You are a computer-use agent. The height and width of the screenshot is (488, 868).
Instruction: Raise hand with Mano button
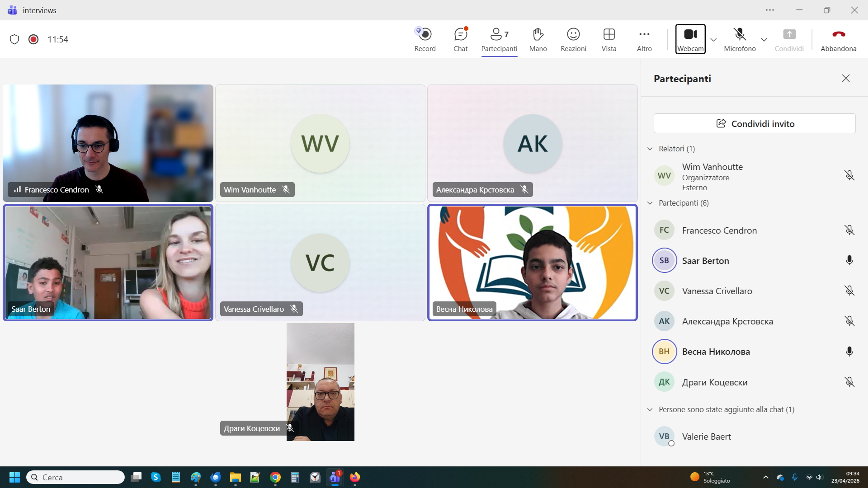pyautogui.click(x=538, y=39)
